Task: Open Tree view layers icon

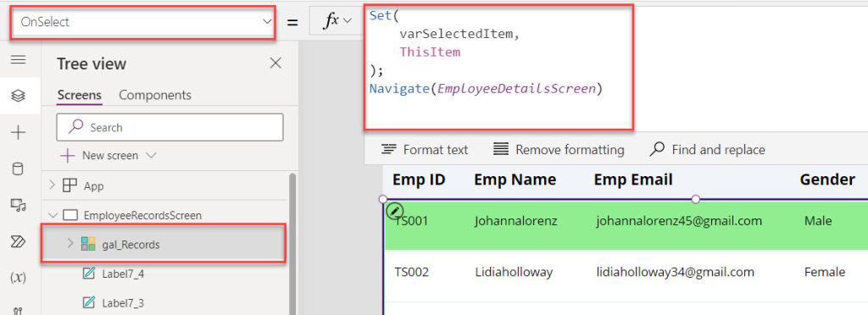Action: [19, 96]
